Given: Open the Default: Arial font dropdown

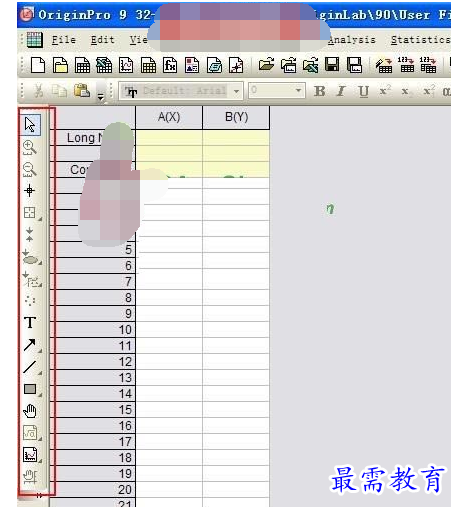Looking at the screenshot, I should pos(236,91).
